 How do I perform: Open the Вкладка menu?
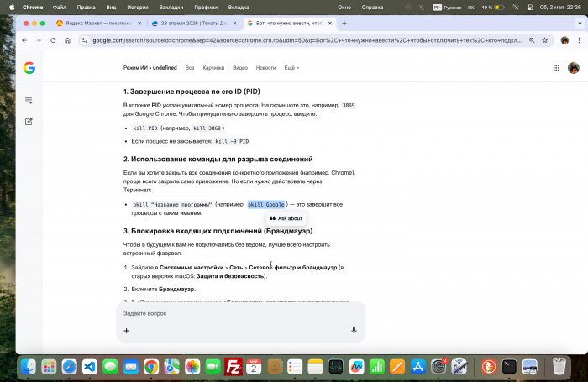pos(239,7)
